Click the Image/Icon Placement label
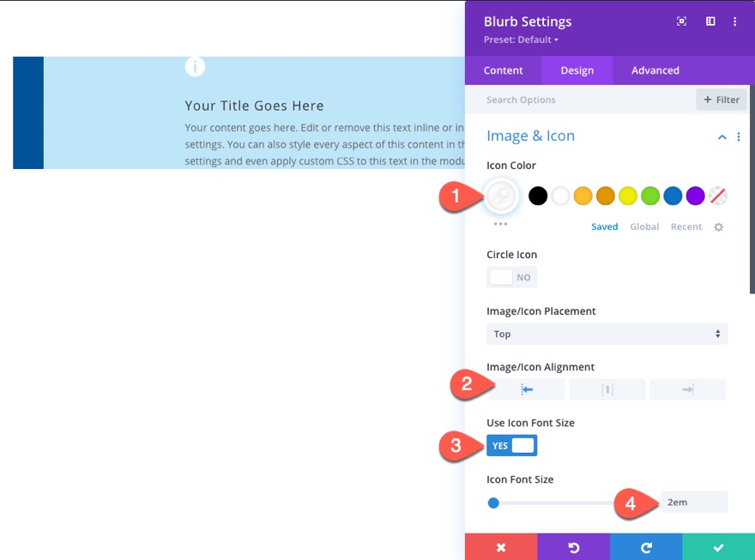The width and height of the screenshot is (755, 560). click(541, 311)
